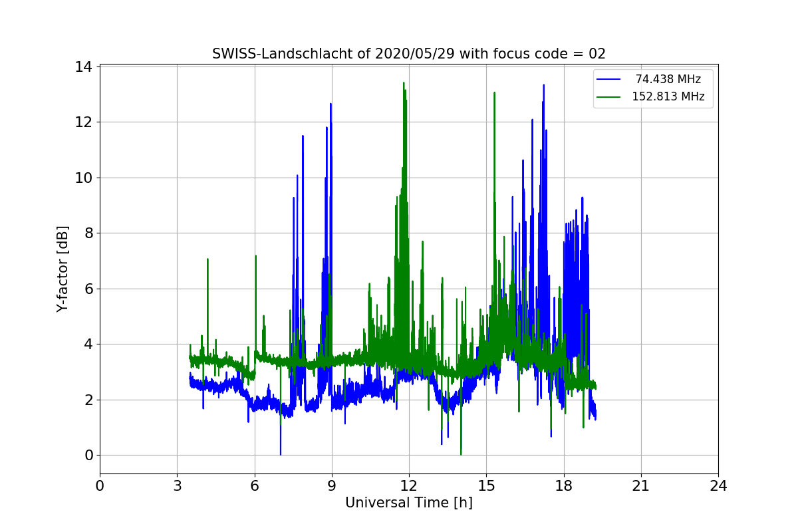The width and height of the screenshot is (798, 532).
Task: Click x-axis tick label 15
Action: 486,486
